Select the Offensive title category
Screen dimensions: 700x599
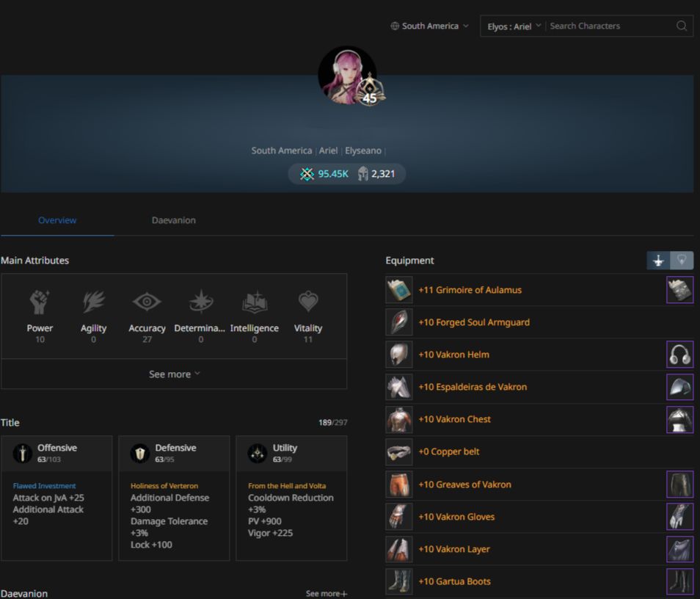coord(56,454)
